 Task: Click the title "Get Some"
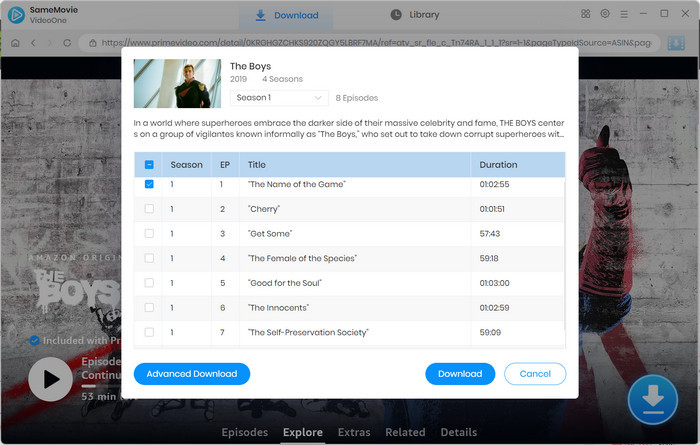tap(270, 233)
